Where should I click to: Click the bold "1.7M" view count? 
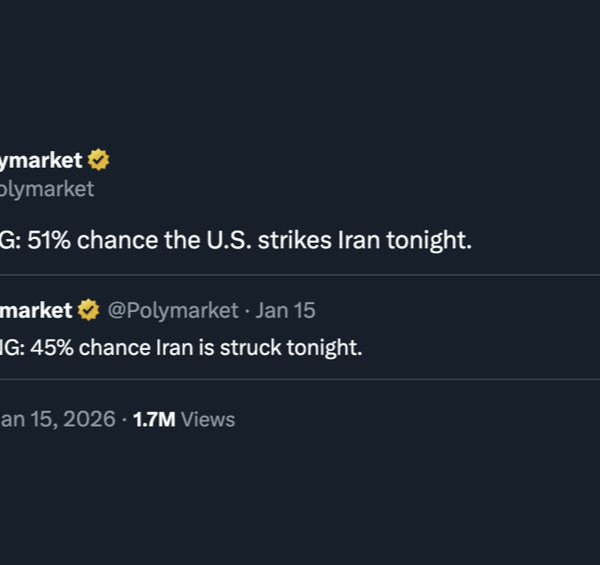pos(154,419)
